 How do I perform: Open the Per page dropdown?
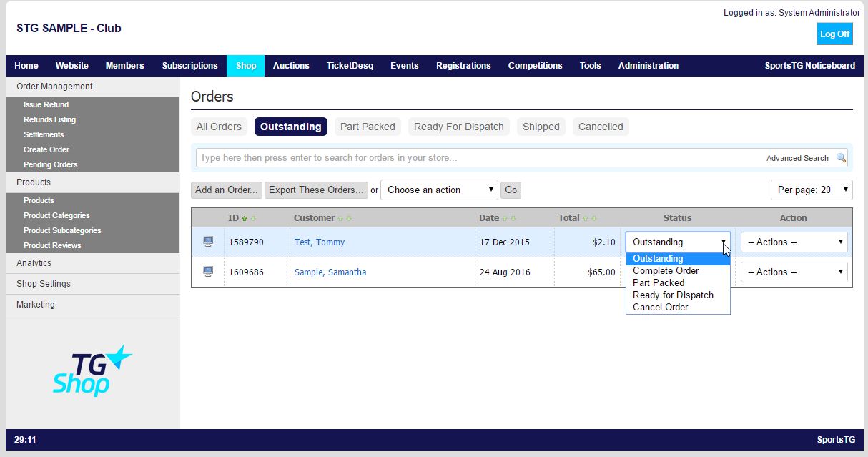point(812,190)
